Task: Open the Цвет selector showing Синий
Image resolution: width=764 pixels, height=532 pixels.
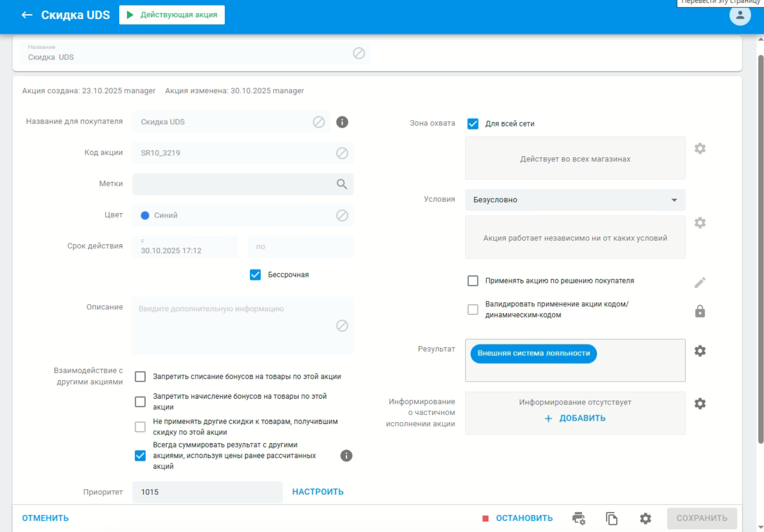Action: pyautogui.click(x=243, y=215)
